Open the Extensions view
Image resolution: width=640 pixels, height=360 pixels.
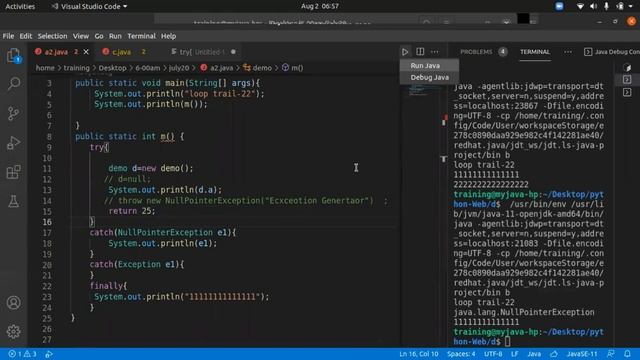[13, 172]
